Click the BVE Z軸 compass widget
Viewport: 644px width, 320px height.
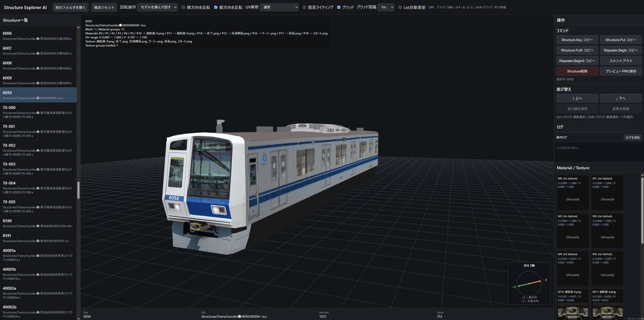pos(529,284)
